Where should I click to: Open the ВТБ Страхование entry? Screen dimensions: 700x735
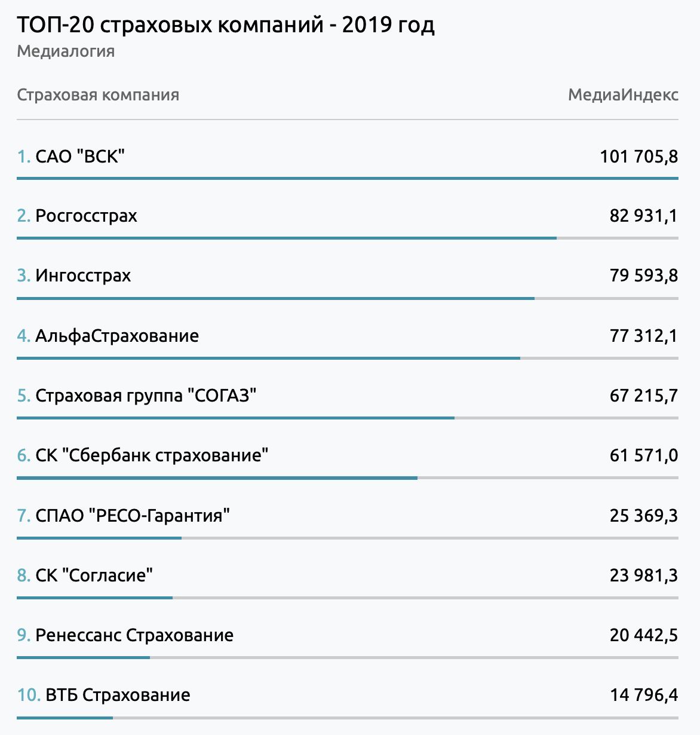(118, 695)
